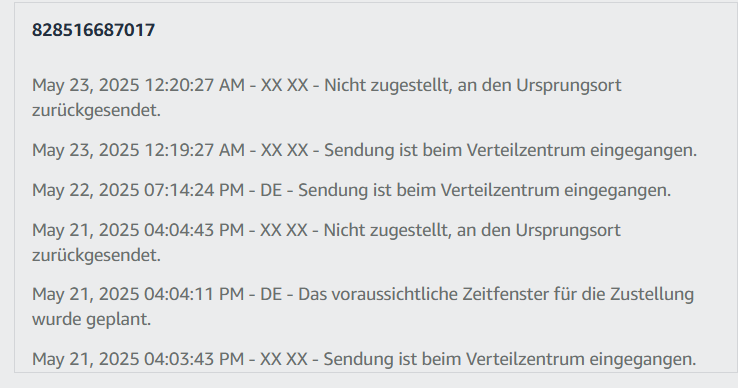
Task: Click the May 23 12:19:27 AM entry
Action: click(x=364, y=150)
